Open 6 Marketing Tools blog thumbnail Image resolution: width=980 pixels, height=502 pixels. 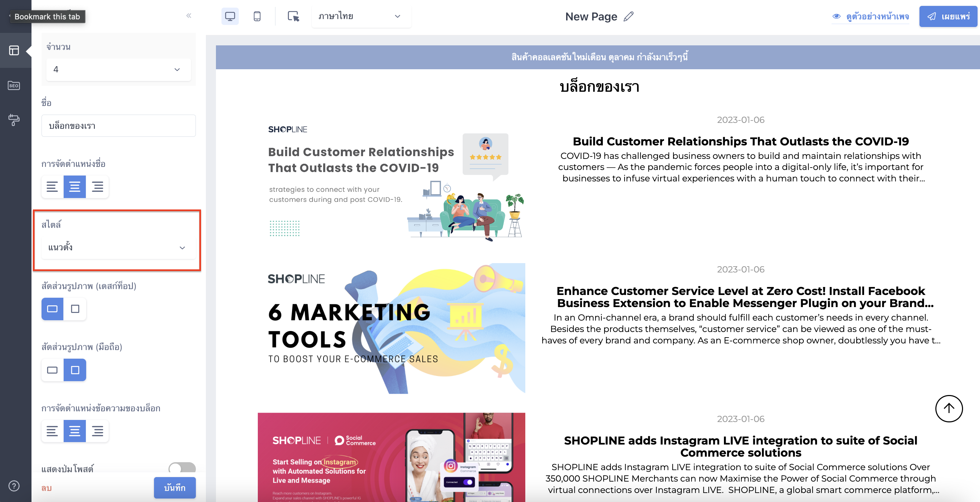391,328
